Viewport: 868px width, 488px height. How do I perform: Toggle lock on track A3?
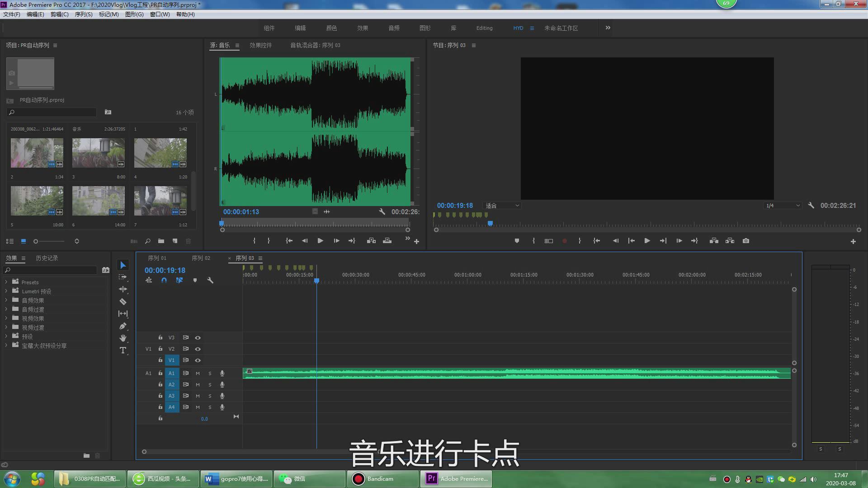[x=160, y=396]
